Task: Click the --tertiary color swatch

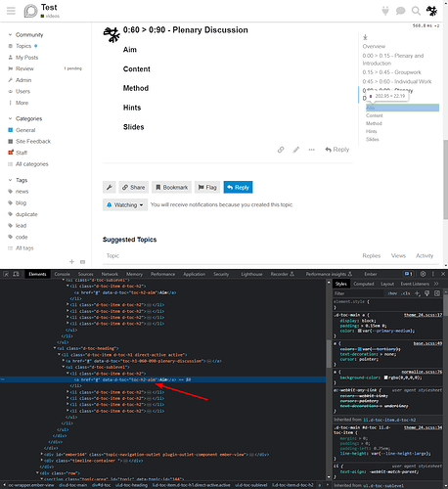Action: click(360, 349)
